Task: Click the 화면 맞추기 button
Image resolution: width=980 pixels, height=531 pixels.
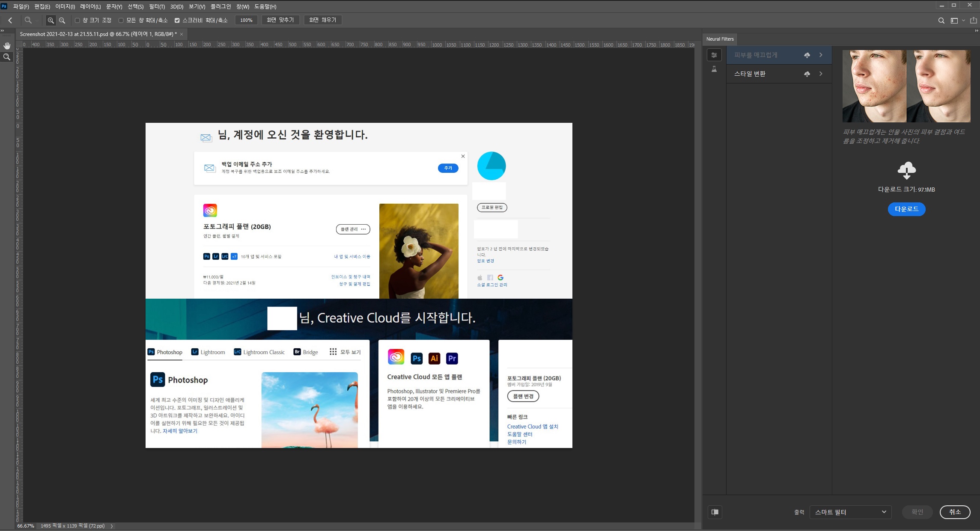Action: [x=280, y=20]
